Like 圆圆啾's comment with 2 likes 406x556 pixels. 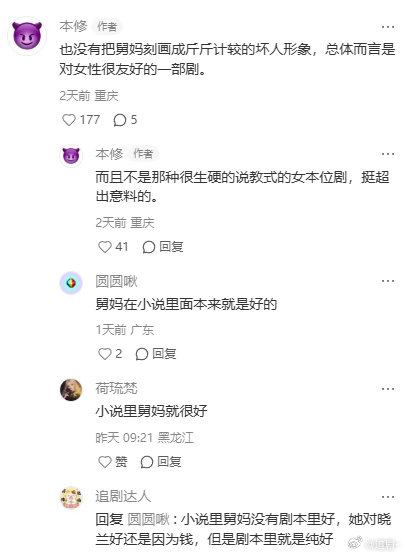pyautogui.click(x=110, y=354)
